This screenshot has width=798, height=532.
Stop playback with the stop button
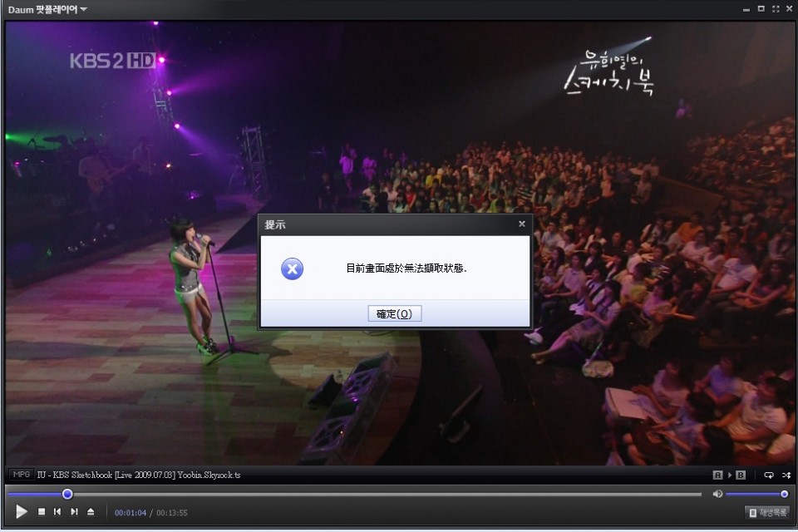(x=42, y=512)
